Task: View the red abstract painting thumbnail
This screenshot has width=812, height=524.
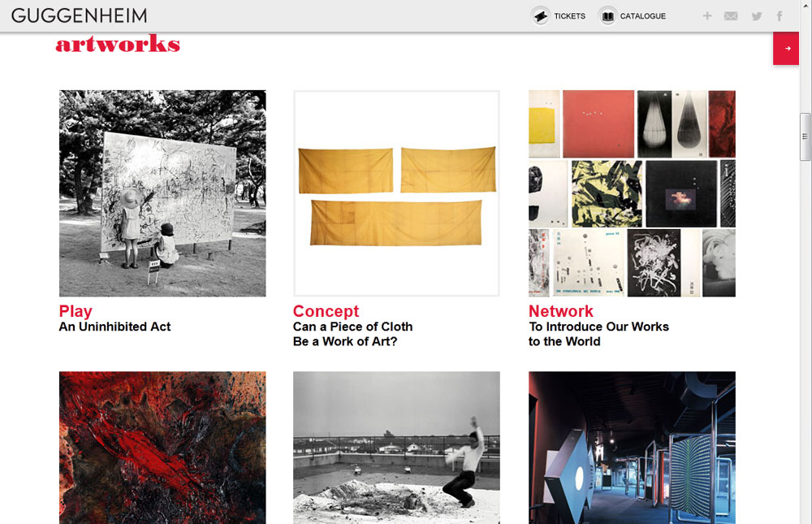Action: point(162,448)
